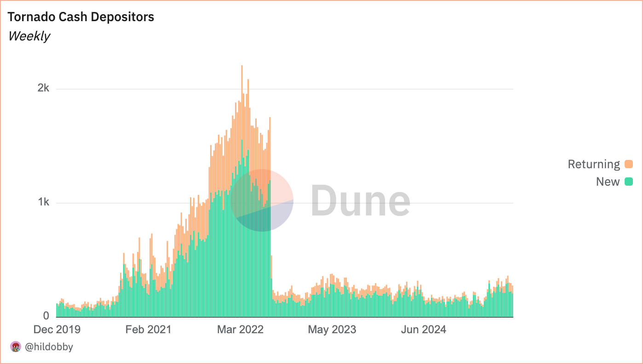Screen dimensions: 643x364
Task: Click the hildobby avatar icon
Action: (x=16, y=347)
